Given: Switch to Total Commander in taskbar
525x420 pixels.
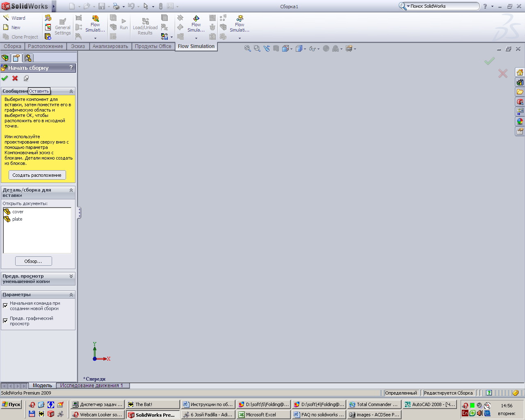Looking at the screenshot, I should [x=373, y=404].
